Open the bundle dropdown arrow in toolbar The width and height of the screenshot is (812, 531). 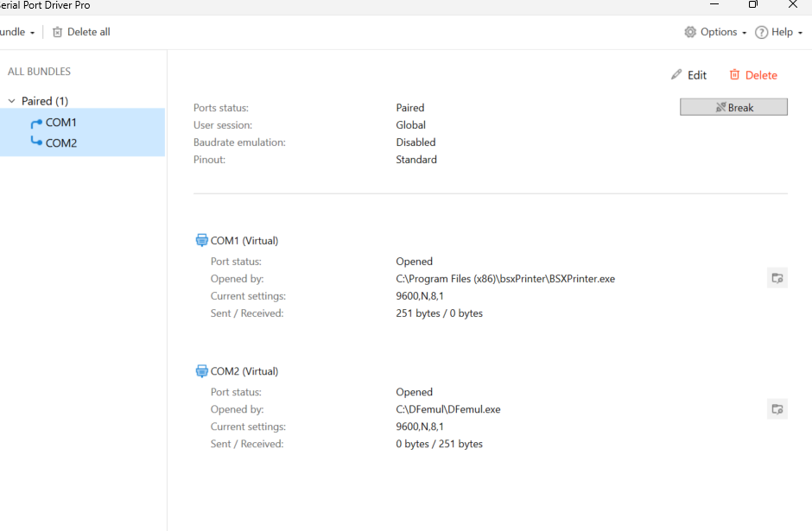pyautogui.click(x=32, y=33)
